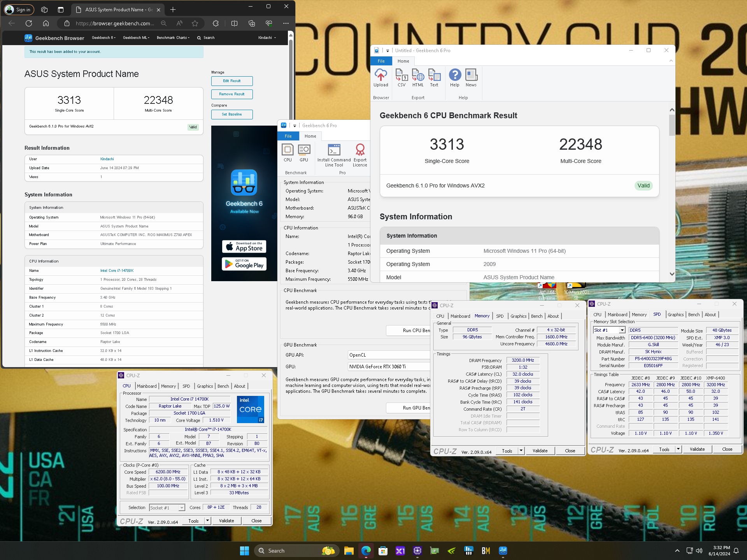Viewport: 747px width, 560px height.
Task: Open notification bell in taskbar
Action: coord(736,551)
